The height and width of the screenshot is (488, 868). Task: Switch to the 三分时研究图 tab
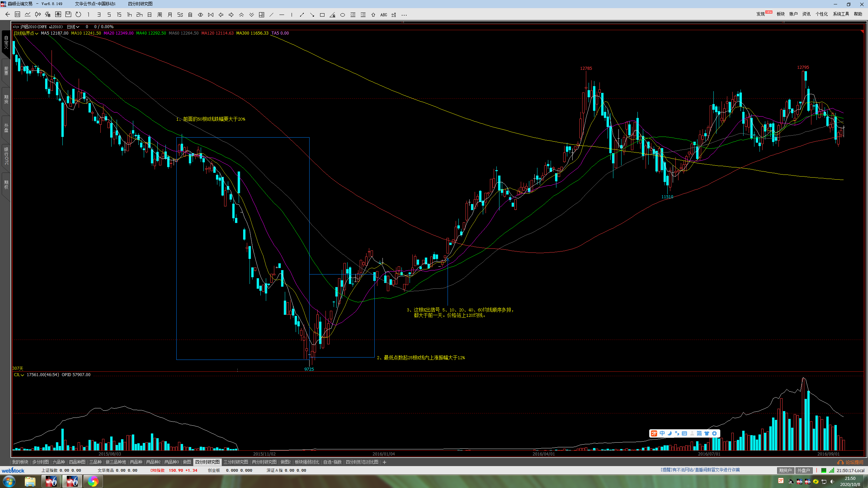coord(236,462)
